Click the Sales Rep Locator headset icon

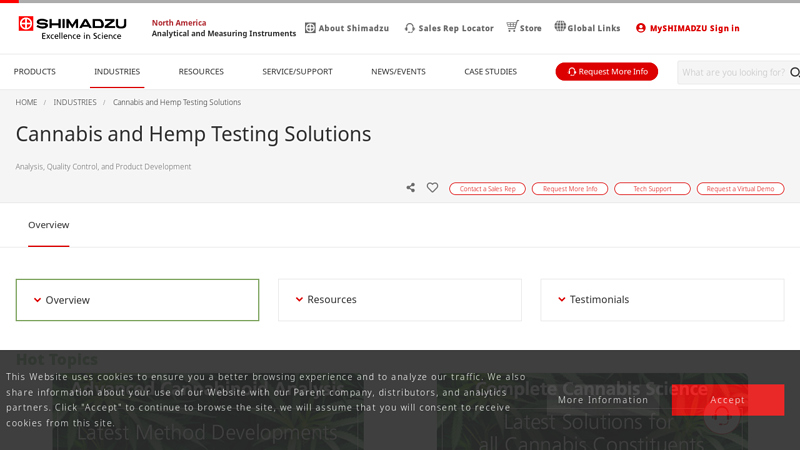(x=410, y=28)
